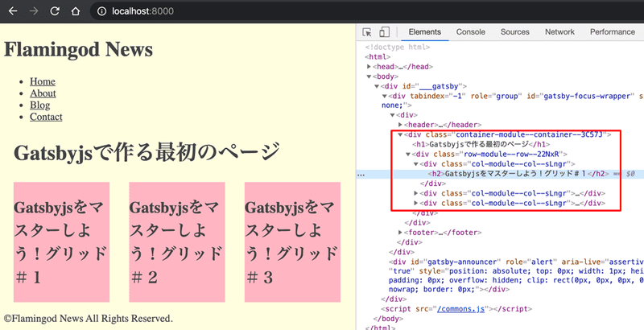Select the closing body tag line

[388, 319]
